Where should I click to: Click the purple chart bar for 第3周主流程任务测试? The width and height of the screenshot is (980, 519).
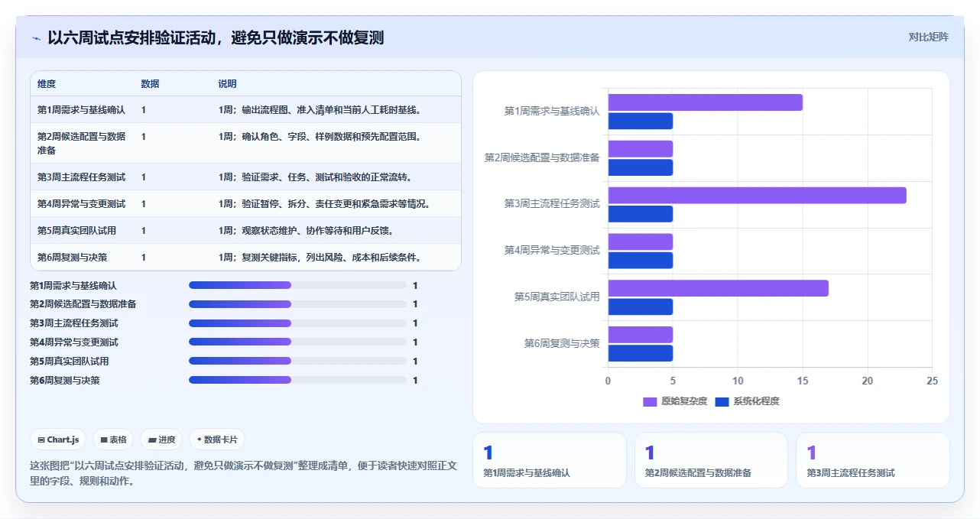(757, 195)
